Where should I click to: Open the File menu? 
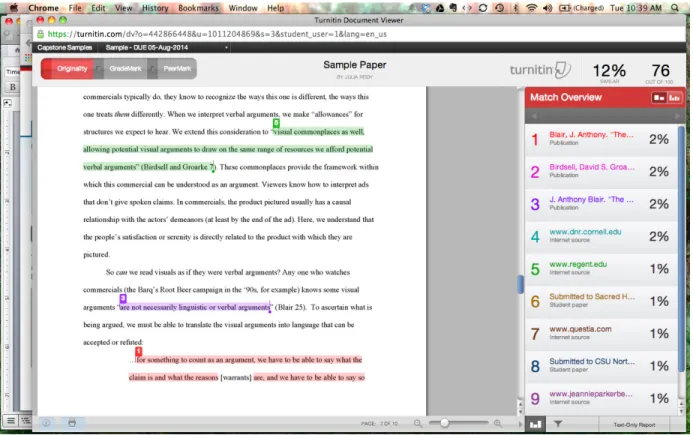[x=75, y=8]
